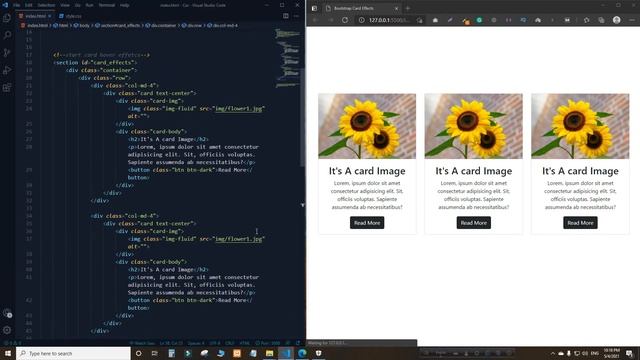
Task: Open Task View on the taskbar
Action: point(155,353)
